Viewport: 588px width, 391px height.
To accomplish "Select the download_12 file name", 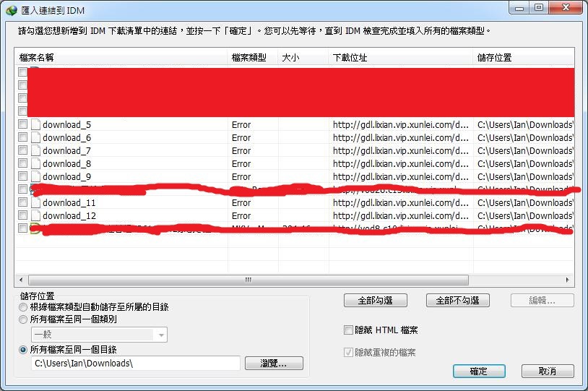I will pyautogui.click(x=69, y=216).
